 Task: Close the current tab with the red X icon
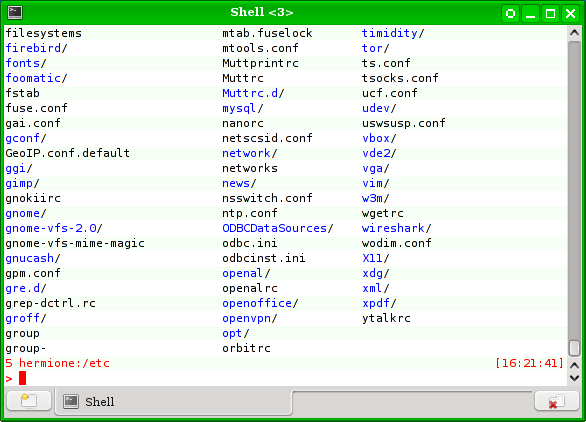pyautogui.click(x=556, y=401)
